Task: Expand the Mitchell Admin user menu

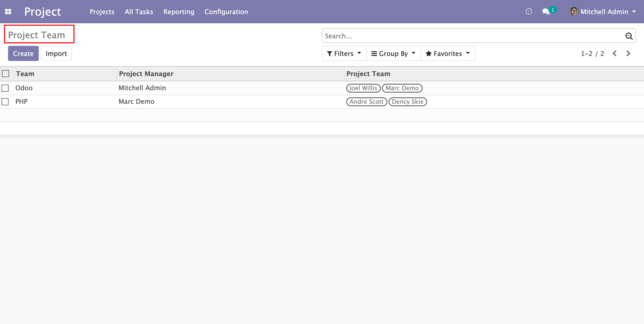Action: [x=603, y=12]
